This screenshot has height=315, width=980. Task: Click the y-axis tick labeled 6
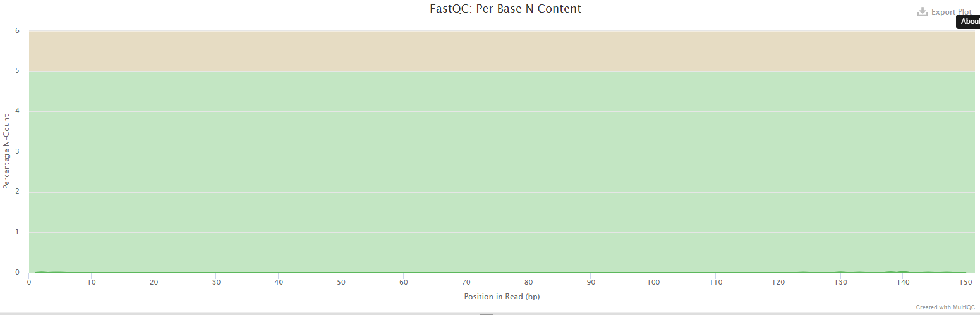click(17, 30)
